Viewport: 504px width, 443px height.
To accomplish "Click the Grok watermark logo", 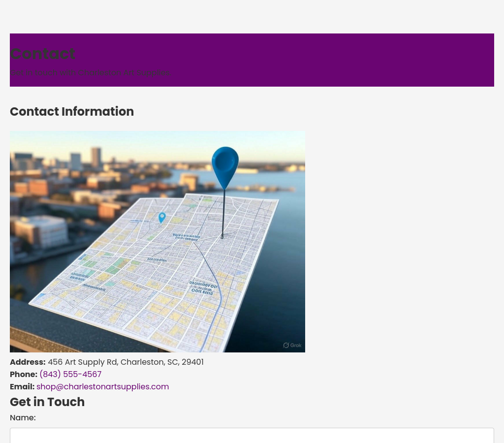I will pos(292,345).
